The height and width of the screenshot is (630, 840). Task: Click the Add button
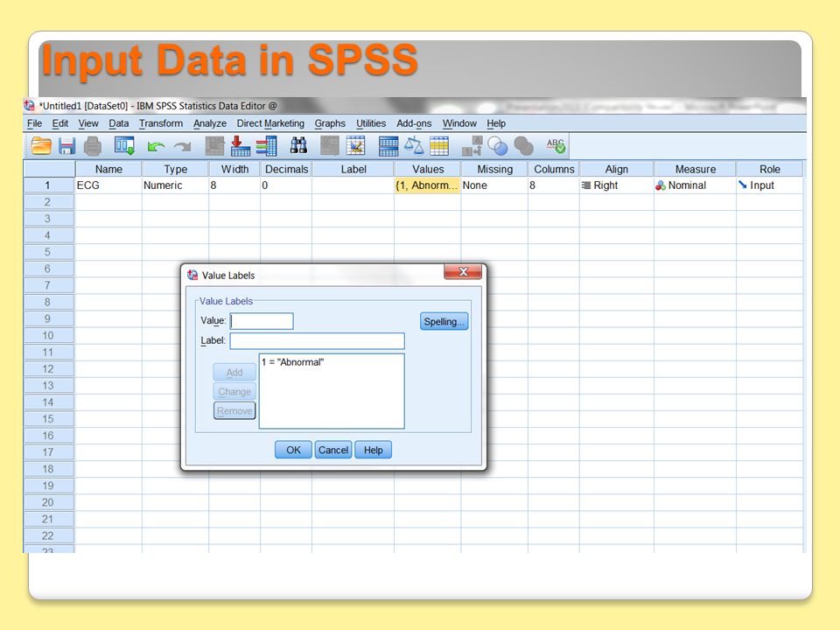click(x=234, y=373)
